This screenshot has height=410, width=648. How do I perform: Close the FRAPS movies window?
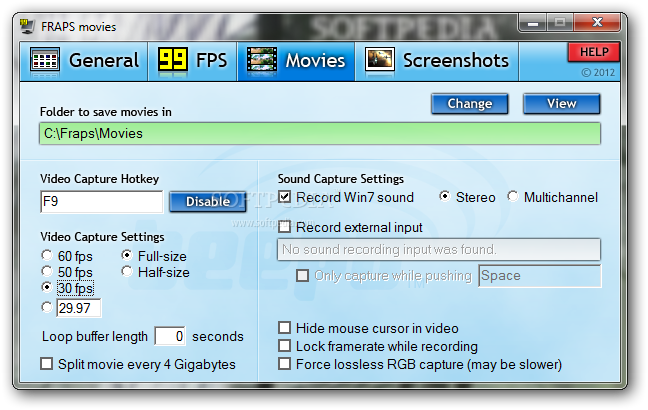point(597,23)
